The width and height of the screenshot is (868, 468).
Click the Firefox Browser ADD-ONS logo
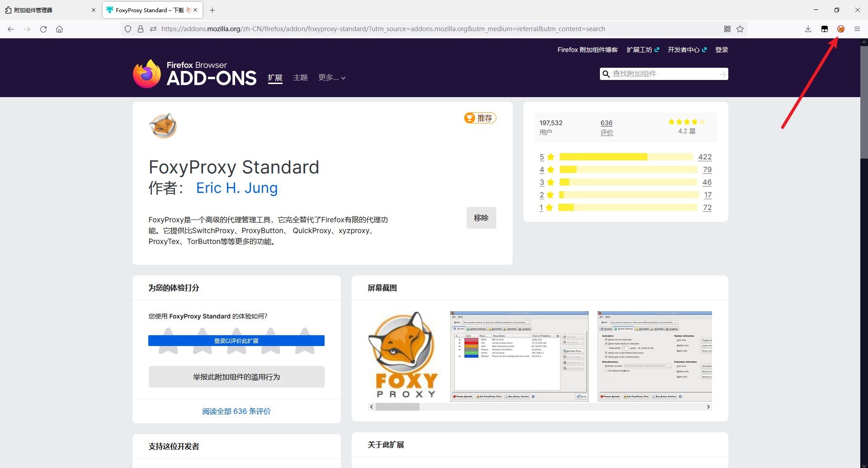coord(195,74)
